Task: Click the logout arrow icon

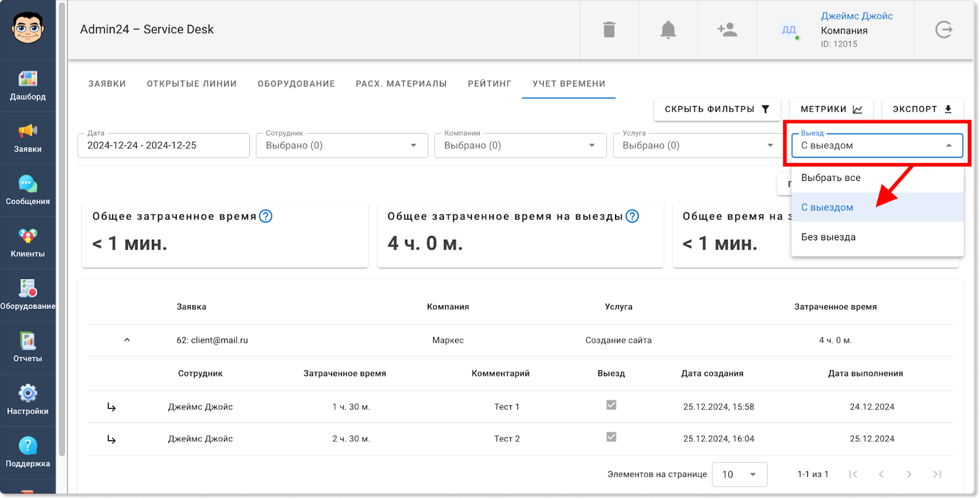Action: 944,29
